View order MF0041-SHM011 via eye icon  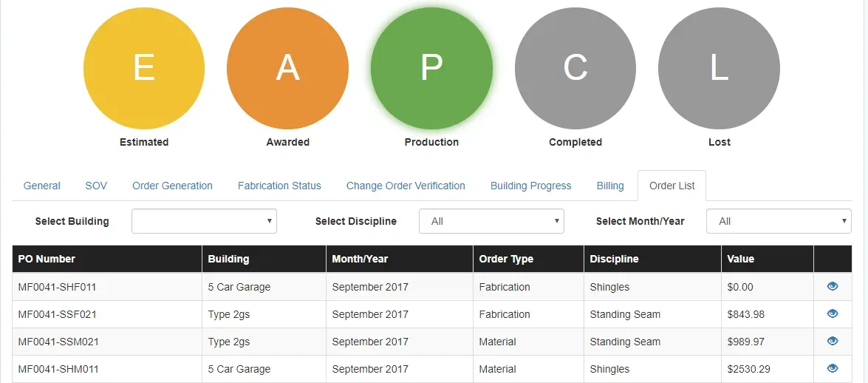[x=832, y=367]
